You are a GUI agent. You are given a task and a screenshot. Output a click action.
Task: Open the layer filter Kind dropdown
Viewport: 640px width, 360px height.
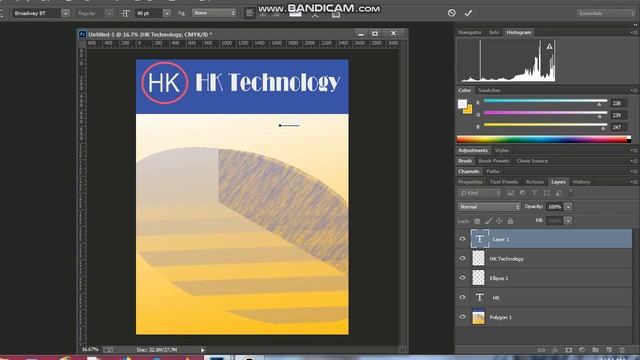coord(480,193)
